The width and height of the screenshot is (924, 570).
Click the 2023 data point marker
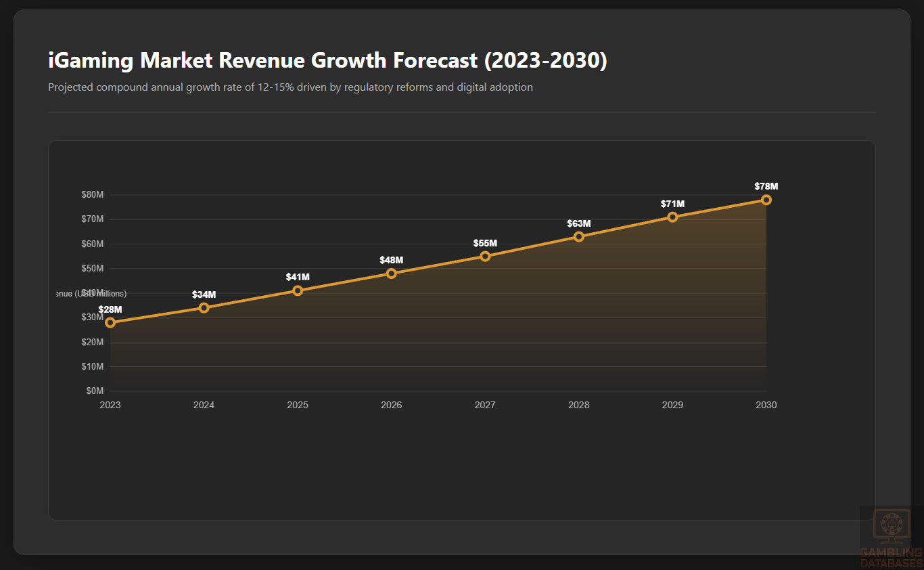tap(110, 323)
